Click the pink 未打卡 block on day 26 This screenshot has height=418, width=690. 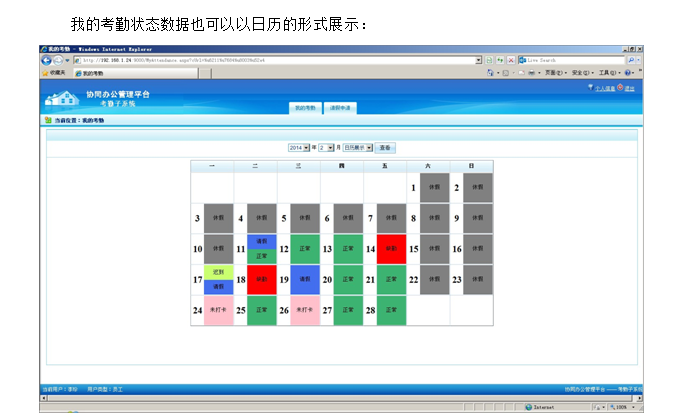tap(305, 310)
